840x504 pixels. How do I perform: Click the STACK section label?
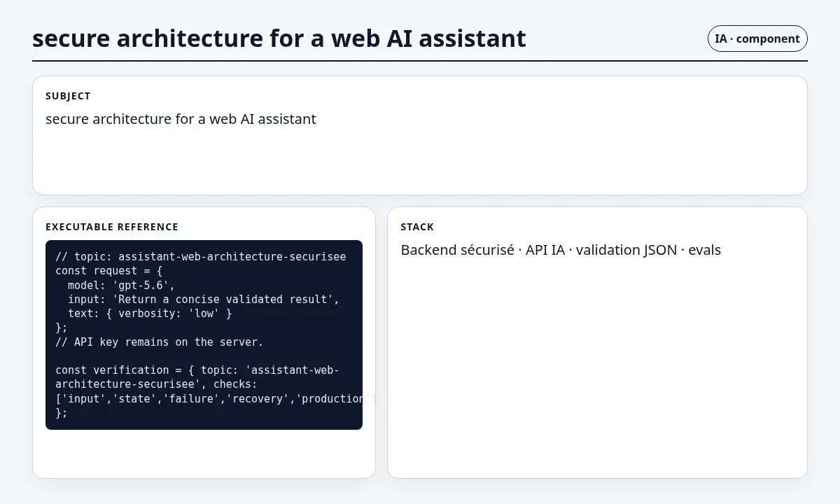point(417,227)
